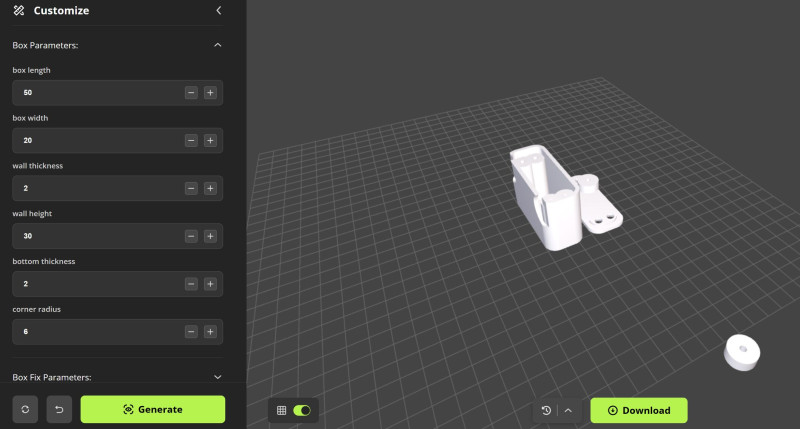
Task: Open the history clock icon
Action: tap(546, 410)
